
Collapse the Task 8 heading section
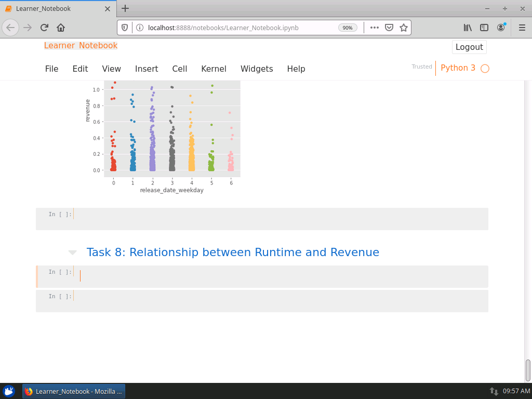[x=72, y=252]
